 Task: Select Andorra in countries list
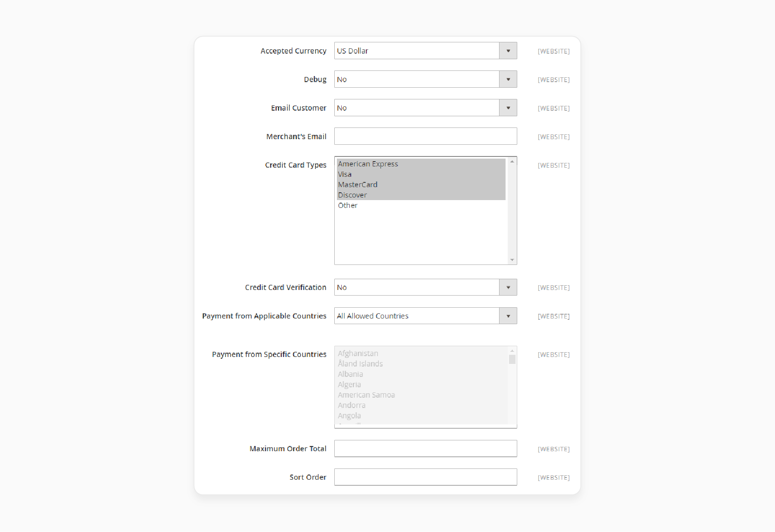click(x=421, y=405)
